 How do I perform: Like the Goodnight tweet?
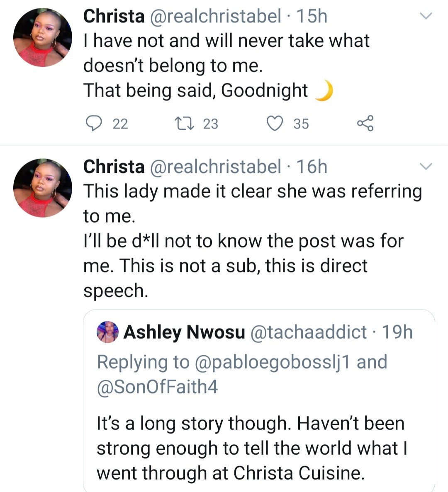(274, 124)
